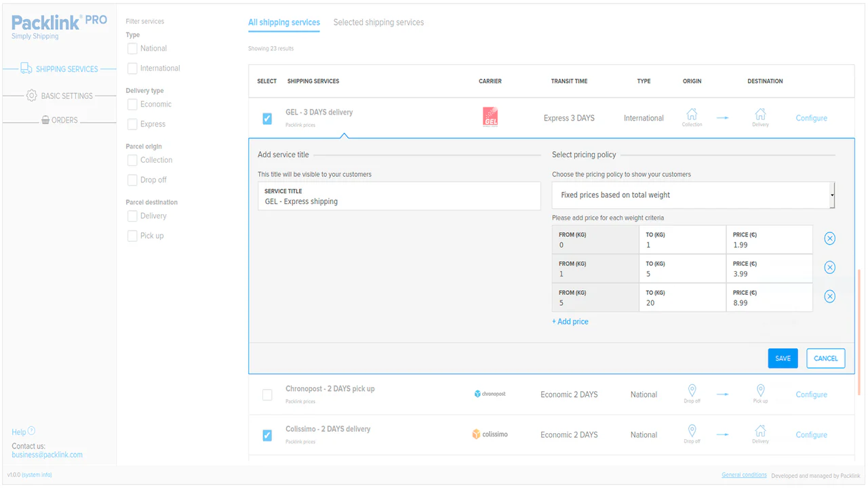Click the Help question mark icon
Screen dimensions: 868x488
coord(31,431)
